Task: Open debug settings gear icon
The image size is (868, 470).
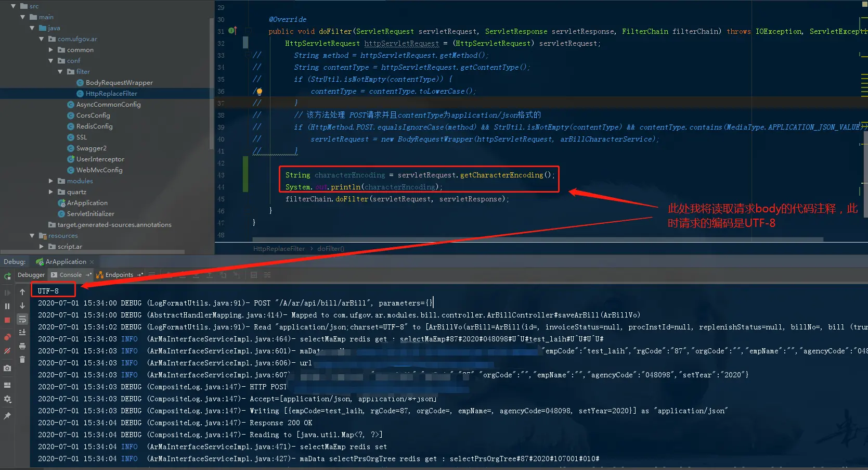Action: [7, 399]
